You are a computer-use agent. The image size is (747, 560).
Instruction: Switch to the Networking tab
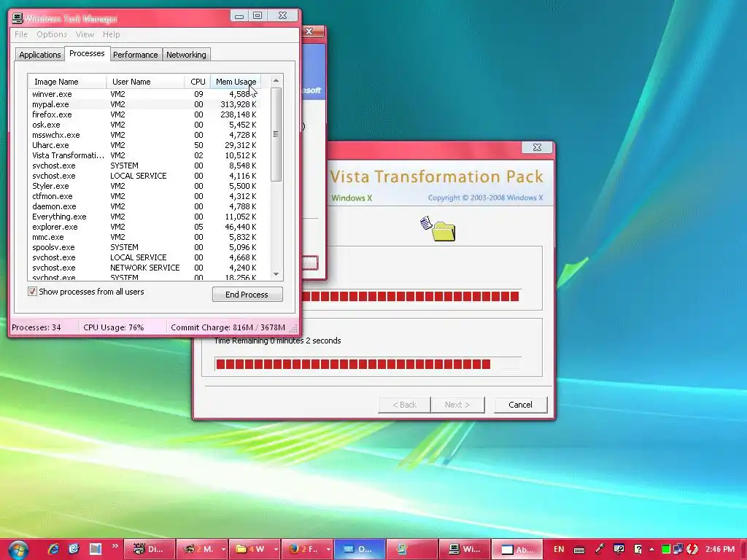[x=186, y=55]
